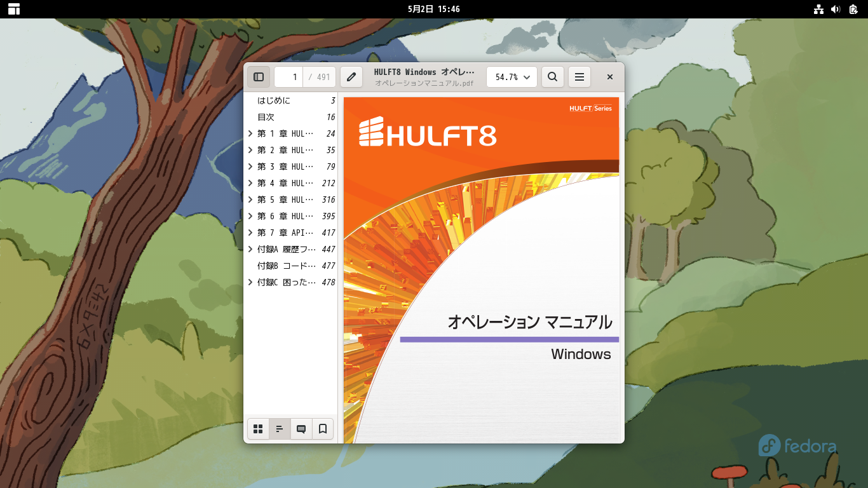
Task: Go to 第 5 章 HUL… entry
Action: pyautogui.click(x=285, y=200)
